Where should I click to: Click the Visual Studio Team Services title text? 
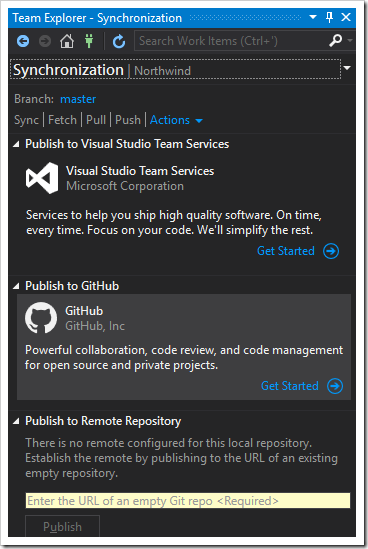coord(140,171)
